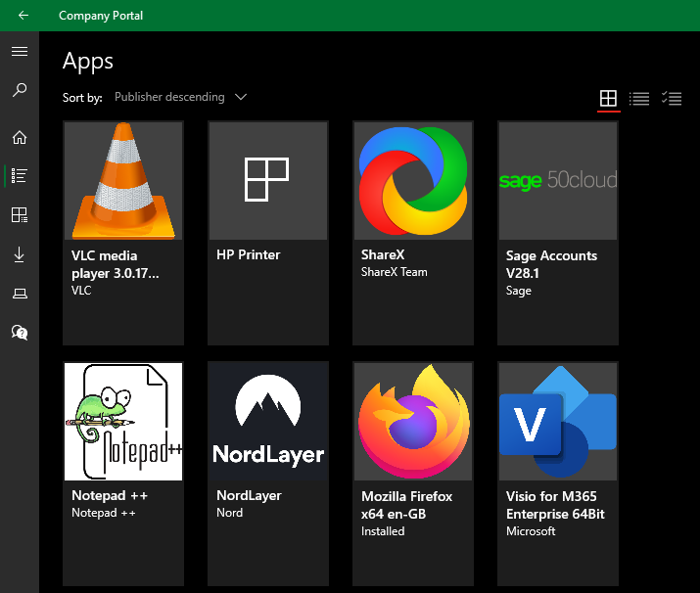700x593 pixels.
Task: Open VLC media player app tile
Action: coord(122,233)
